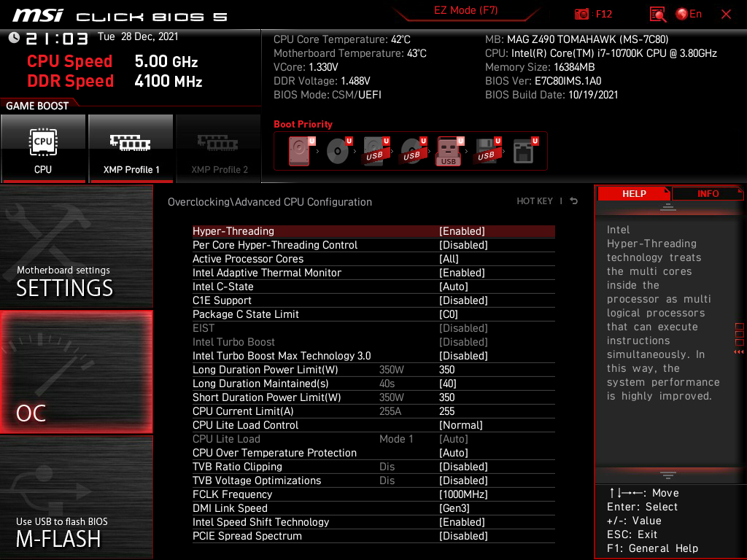Click the HOT KEY label
Viewport: 747px width, 560px height.
click(535, 201)
